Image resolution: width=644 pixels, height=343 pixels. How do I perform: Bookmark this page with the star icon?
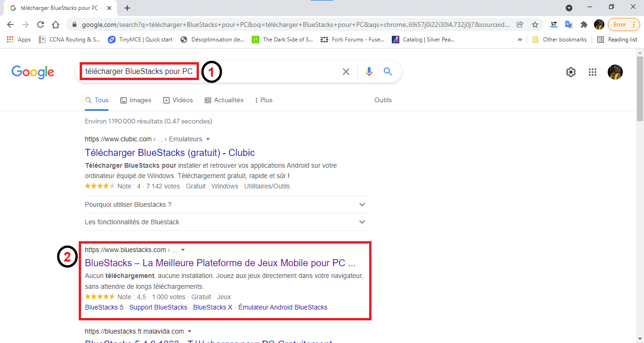(x=535, y=24)
